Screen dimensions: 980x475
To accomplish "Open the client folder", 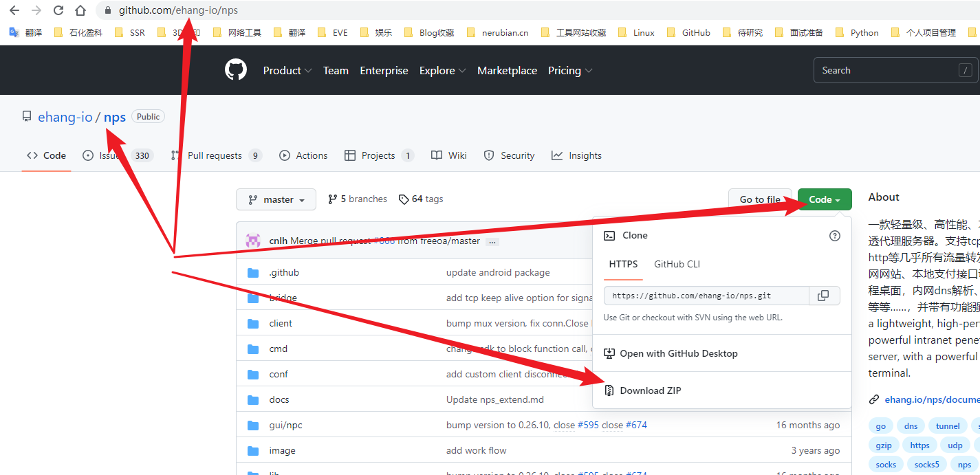I will tap(281, 323).
